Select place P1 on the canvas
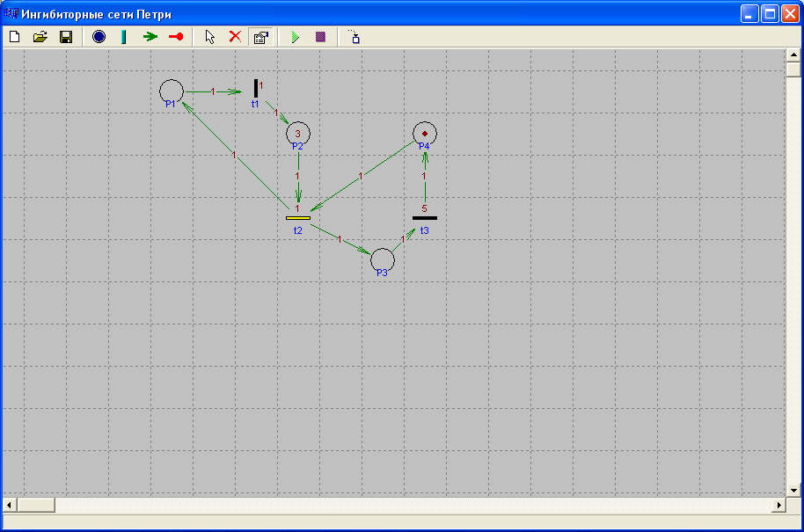Viewport: 804px width, 532px height. pyautogui.click(x=172, y=91)
